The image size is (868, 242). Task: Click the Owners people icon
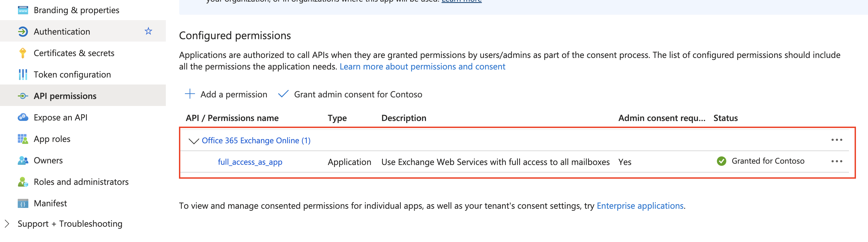pyautogui.click(x=23, y=160)
